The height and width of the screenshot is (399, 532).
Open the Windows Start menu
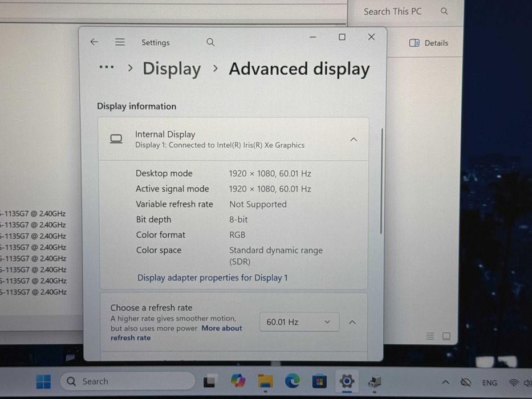[43, 382]
